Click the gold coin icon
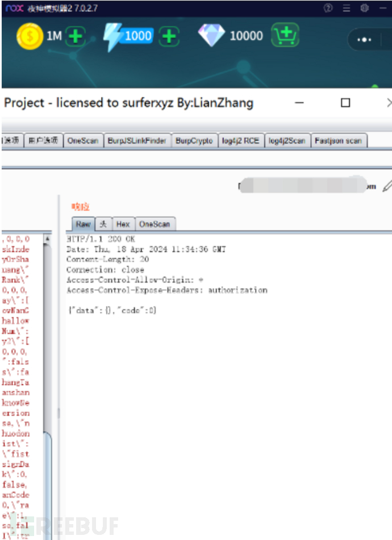Viewport: 392px width, 540px height. pyautogui.click(x=29, y=36)
